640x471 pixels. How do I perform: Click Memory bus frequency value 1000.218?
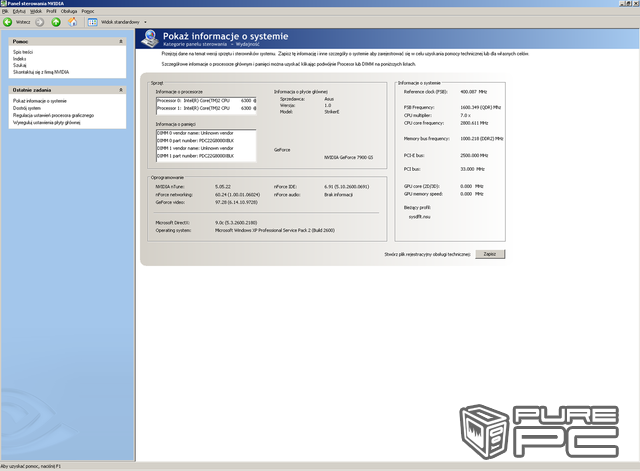(x=482, y=139)
